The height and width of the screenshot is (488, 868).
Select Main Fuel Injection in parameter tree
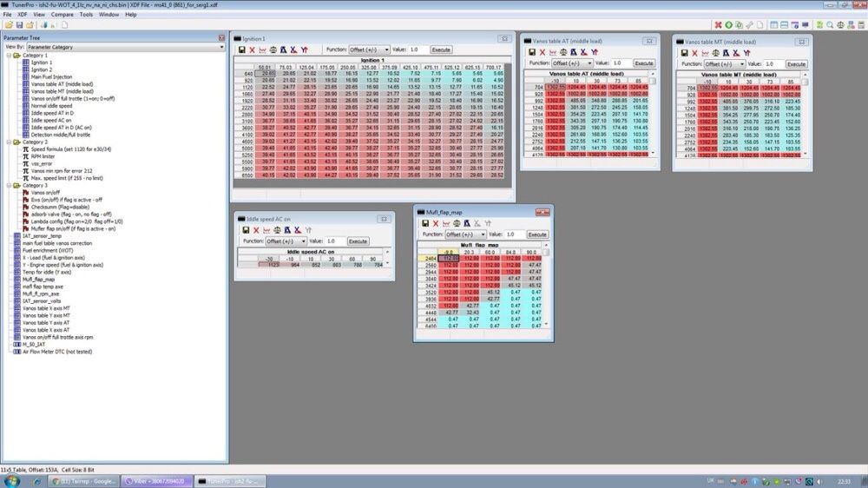51,77
